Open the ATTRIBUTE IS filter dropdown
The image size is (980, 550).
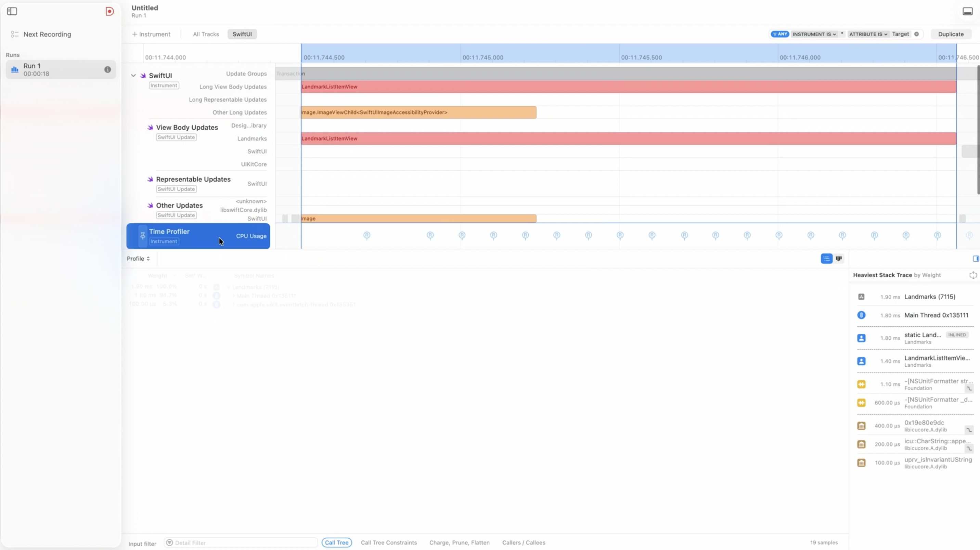[868, 34]
